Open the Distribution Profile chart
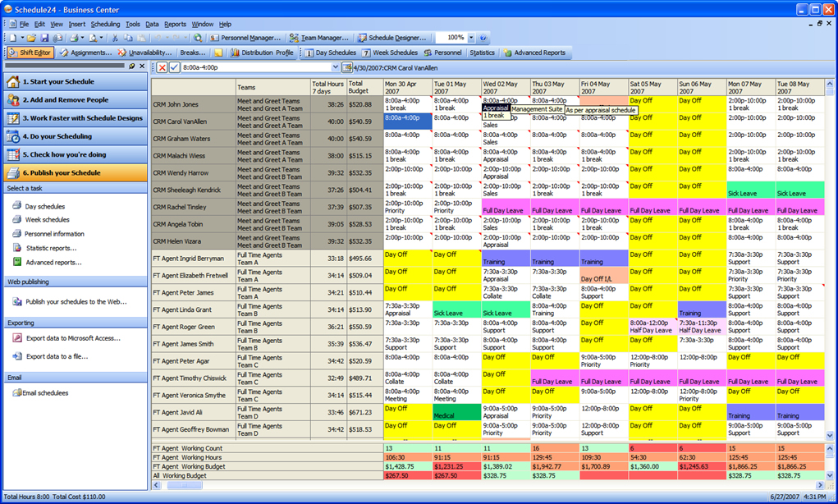 click(x=262, y=53)
